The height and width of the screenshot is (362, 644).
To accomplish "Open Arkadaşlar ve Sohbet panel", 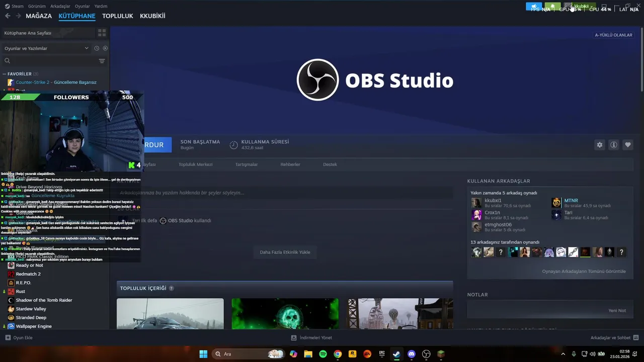I will coord(614,338).
